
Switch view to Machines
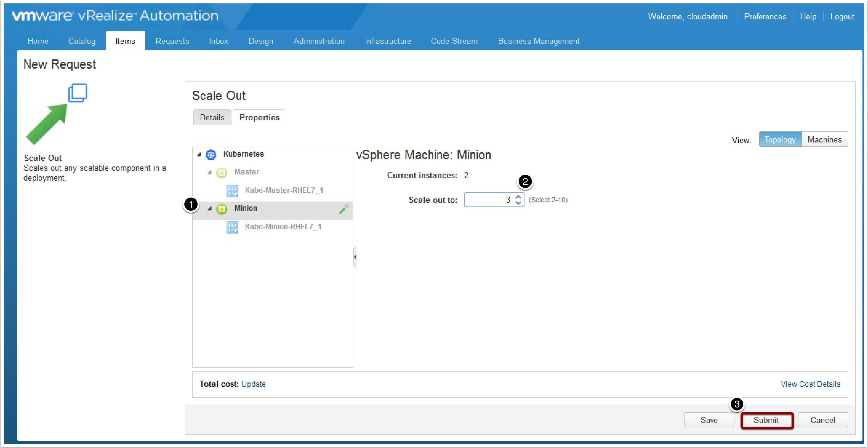pyautogui.click(x=824, y=139)
